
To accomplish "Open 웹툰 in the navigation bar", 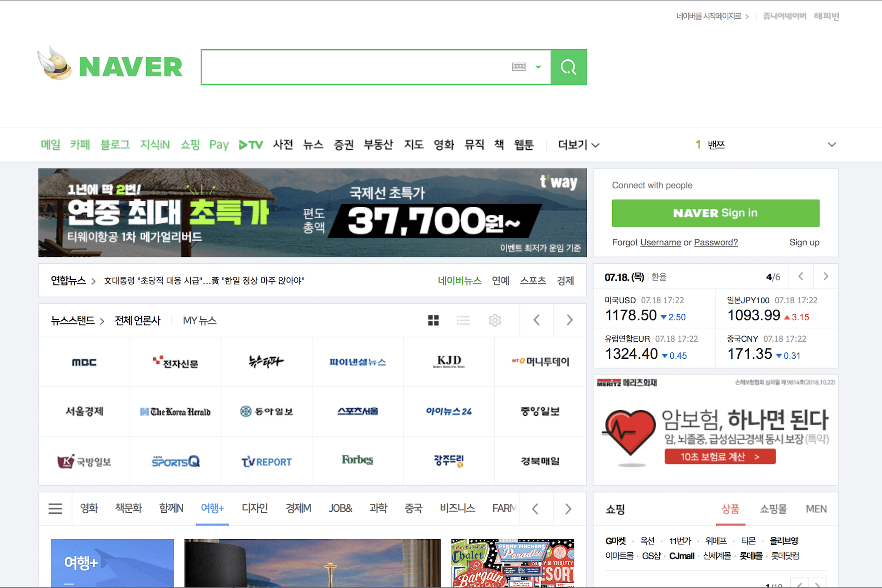I will pyautogui.click(x=524, y=145).
